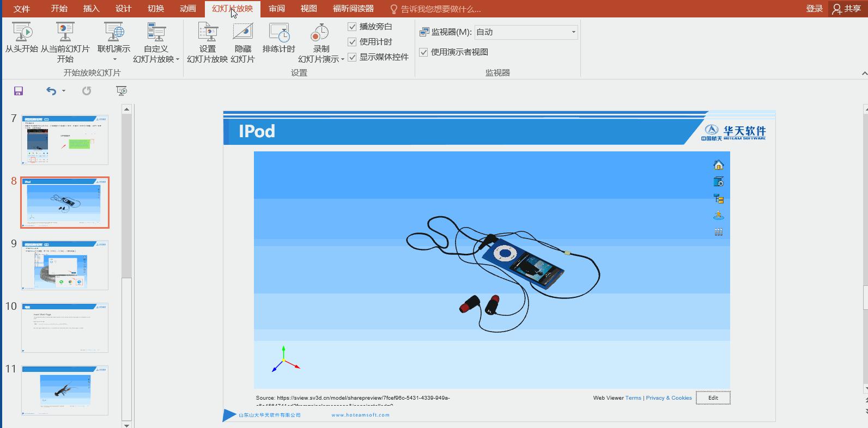Select slide 8 IPod thumbnail
868x428 pixels.
pos(65,203)
